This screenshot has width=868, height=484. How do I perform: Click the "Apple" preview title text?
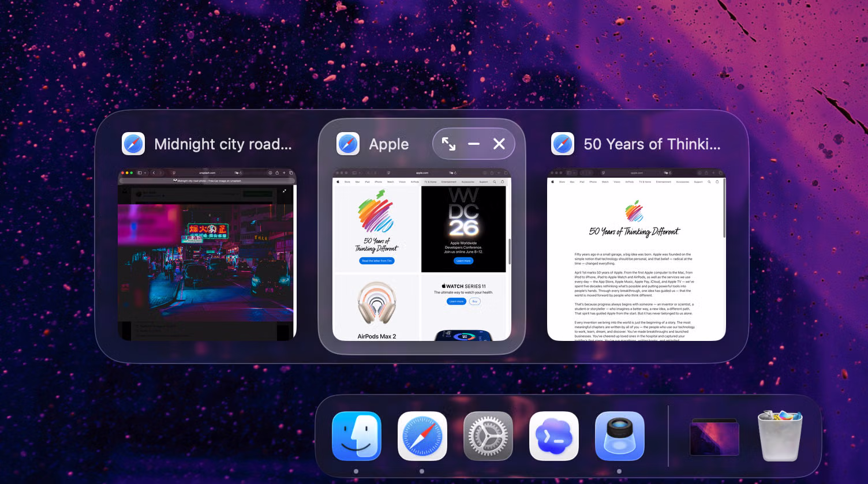click(x=389, y=144)
